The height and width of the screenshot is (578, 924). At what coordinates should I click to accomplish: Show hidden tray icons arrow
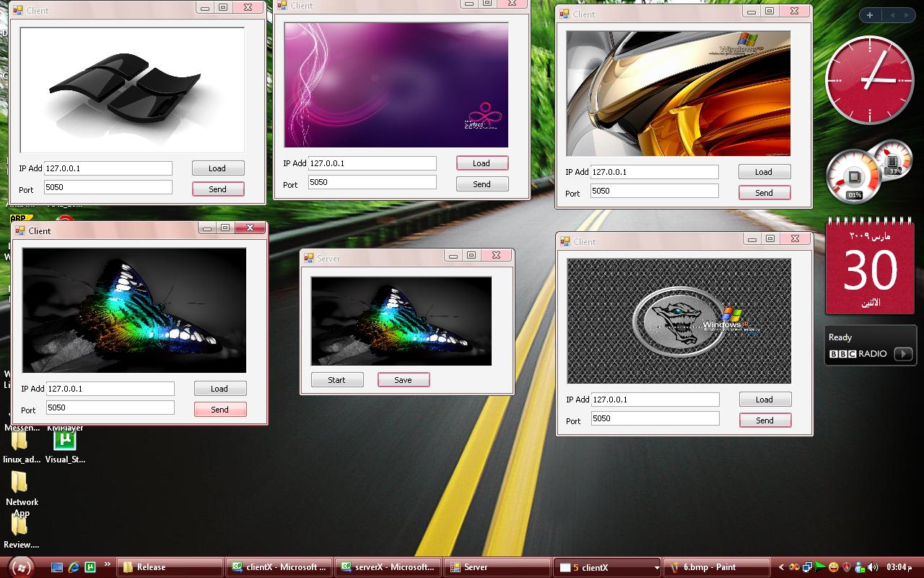(x=780, y=567)
